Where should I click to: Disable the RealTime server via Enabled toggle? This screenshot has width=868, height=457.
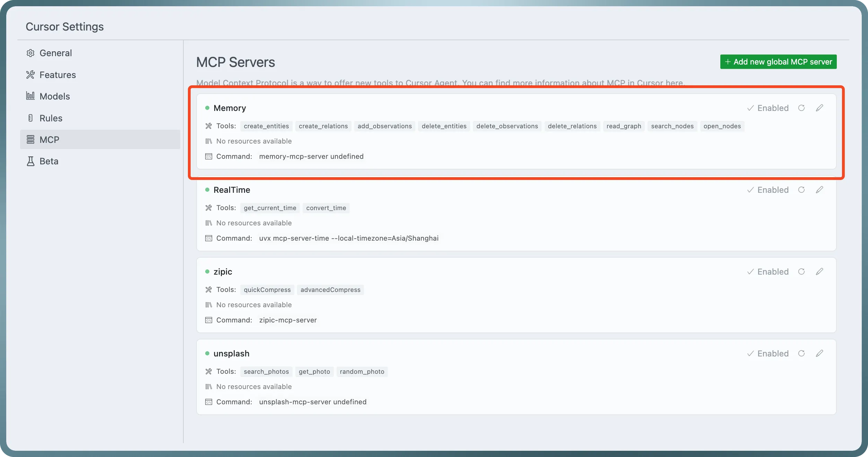[x=768, y=190]
